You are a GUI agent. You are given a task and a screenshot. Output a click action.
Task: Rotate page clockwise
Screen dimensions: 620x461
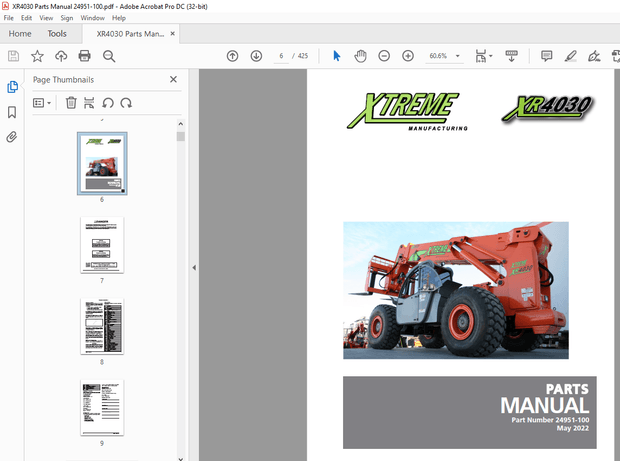tap(126, 103)
